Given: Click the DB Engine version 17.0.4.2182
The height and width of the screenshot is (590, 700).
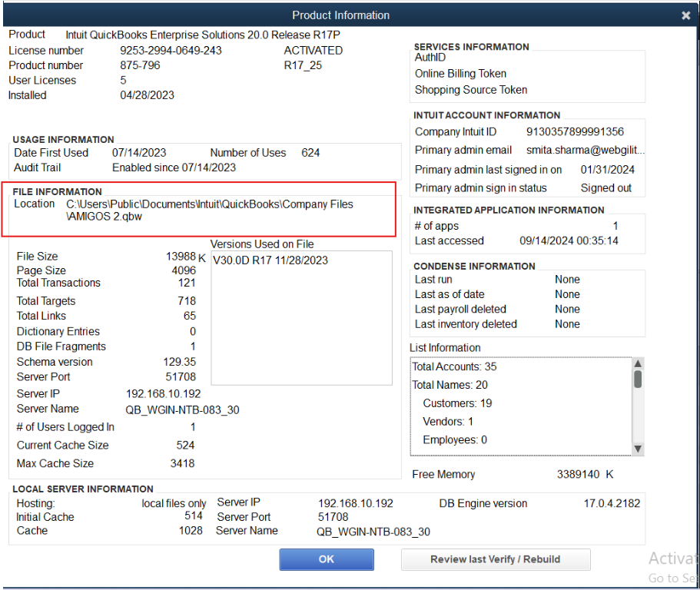Looking at the screenshot, I should click(612, 503).
